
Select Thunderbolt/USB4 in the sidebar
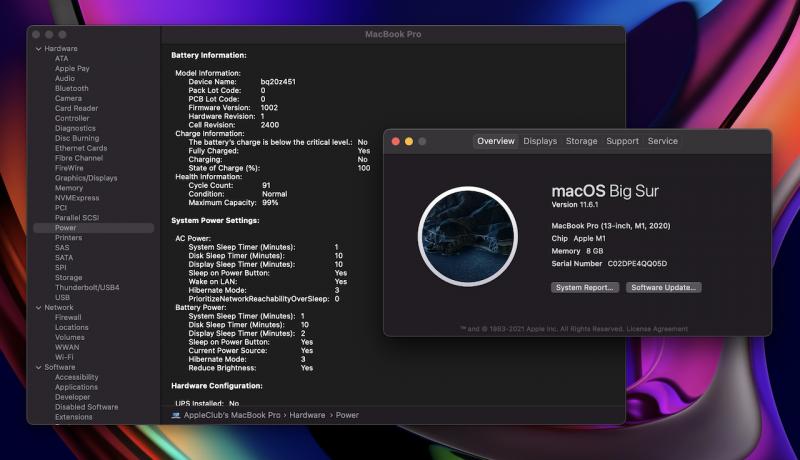(x=87, y=288)
